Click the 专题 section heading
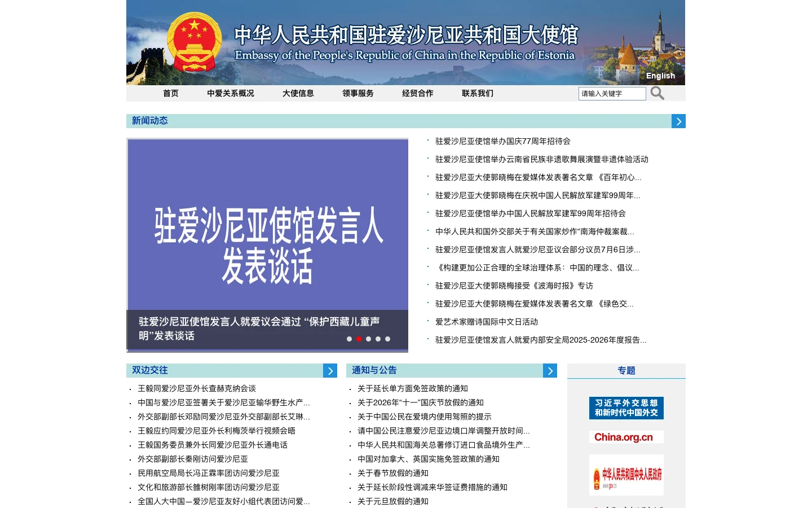The width and height of the screenshot is (812, 508). pos(626,371)
